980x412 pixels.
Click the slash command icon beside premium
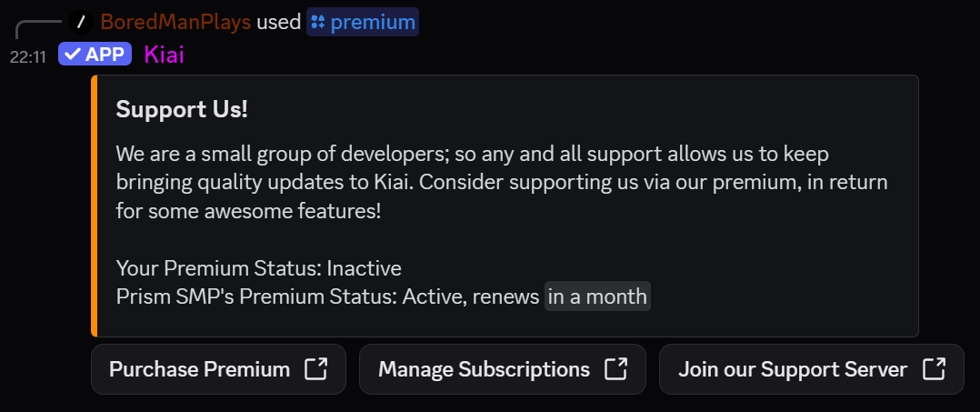tap(317, 22)
